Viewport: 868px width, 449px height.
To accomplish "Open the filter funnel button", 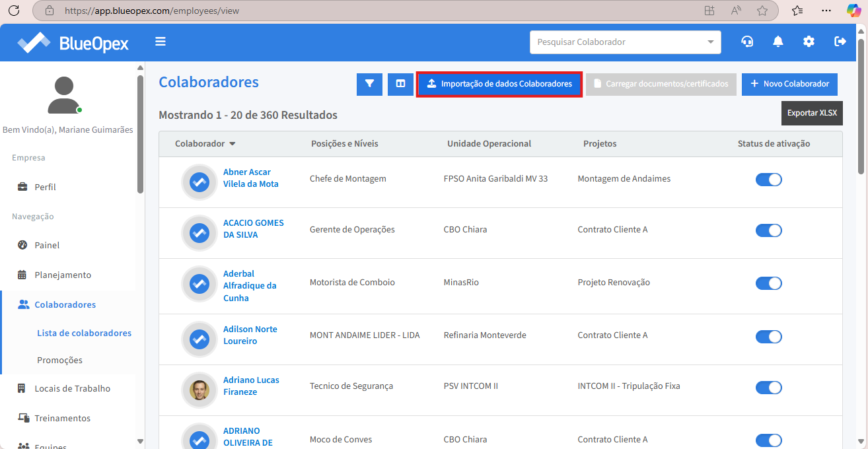I will (369, 84).
